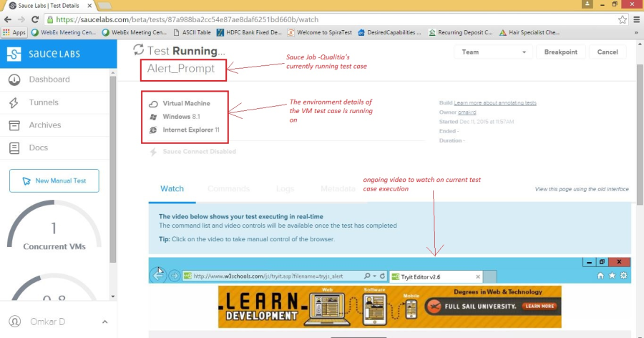The image size is (644, 338).
Task: Show hidden bookmarks with overflow chevron
Action: point(636,32)
